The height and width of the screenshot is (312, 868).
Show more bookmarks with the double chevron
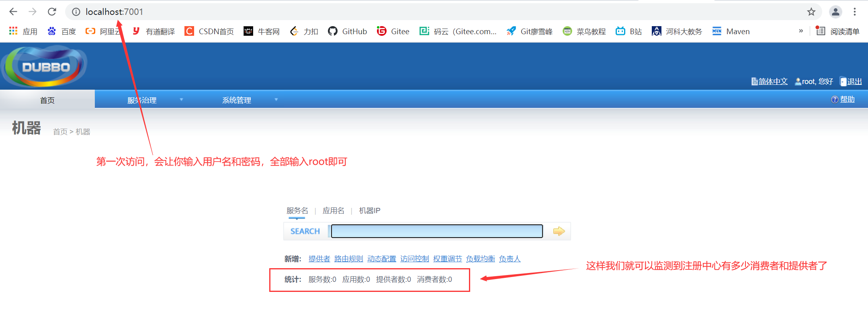801,31
